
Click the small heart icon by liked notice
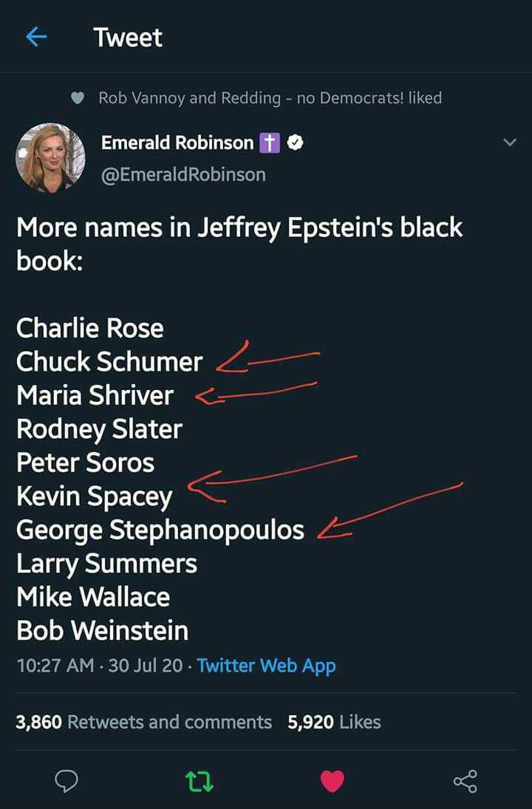pos(78,98)
